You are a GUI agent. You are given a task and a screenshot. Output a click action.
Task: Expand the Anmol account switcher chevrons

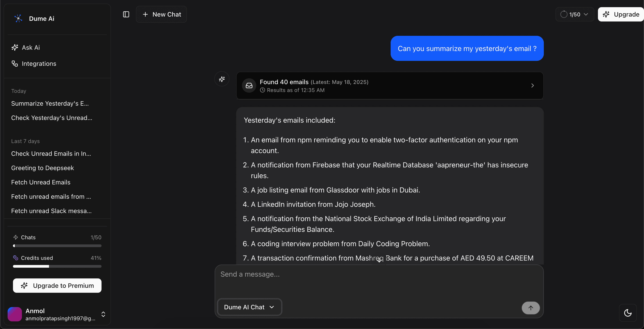coord(103,314)
